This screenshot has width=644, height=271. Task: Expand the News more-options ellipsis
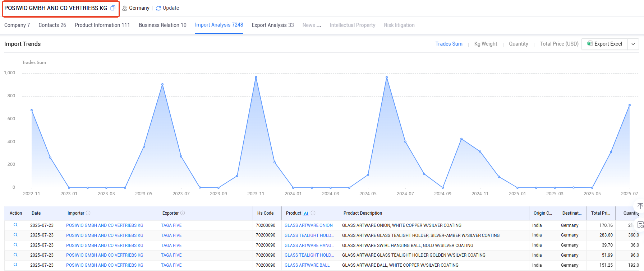coord(319,25)
